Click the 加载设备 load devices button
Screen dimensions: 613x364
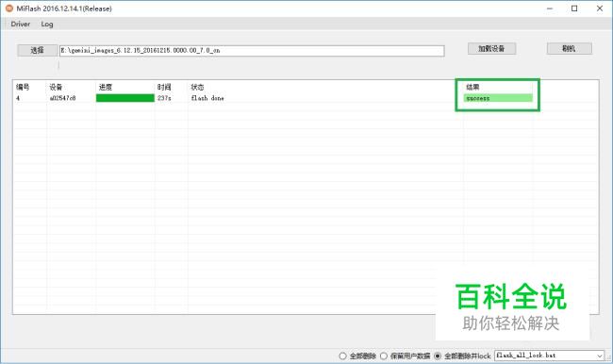491,48
